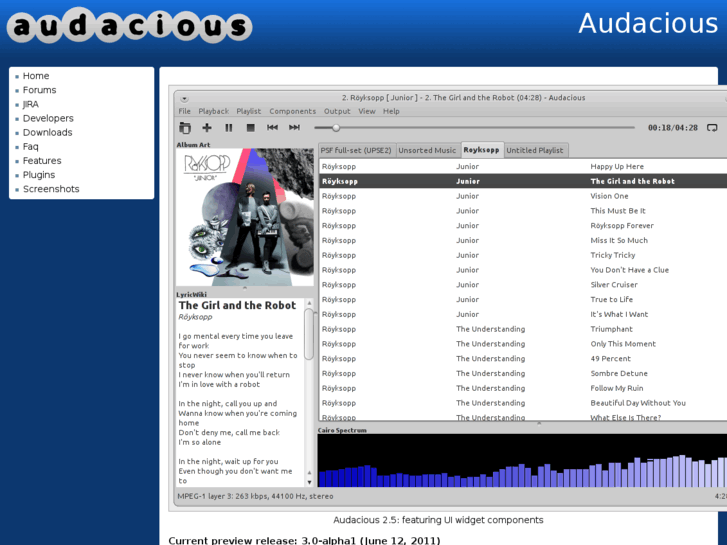Click the seek slider handle
Image resolution: width=727 pixels, height=545 pixels.
(336, 128)
